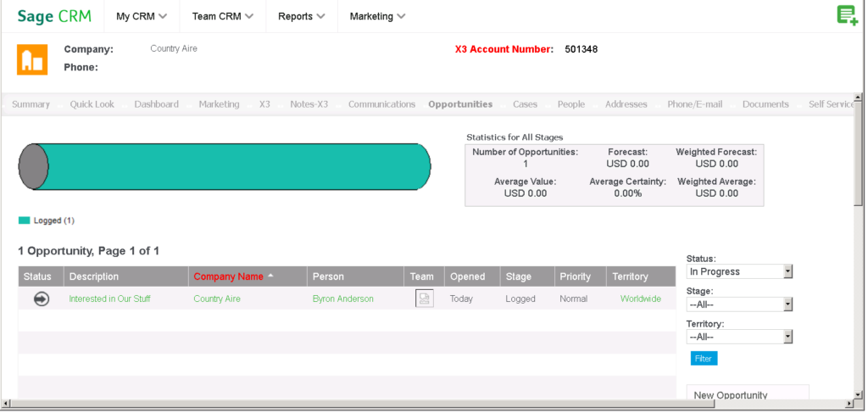
Task: Select the Opportunities tab
Action: point(460,104)
